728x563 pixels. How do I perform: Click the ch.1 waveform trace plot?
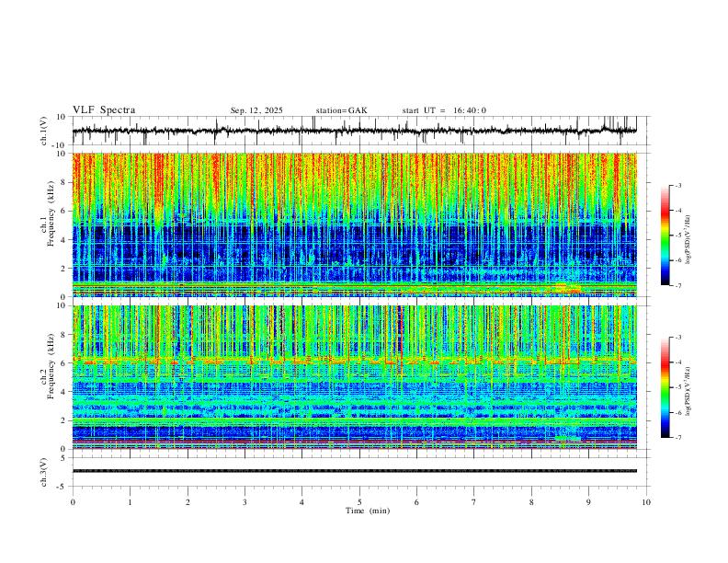pos(355,131)
